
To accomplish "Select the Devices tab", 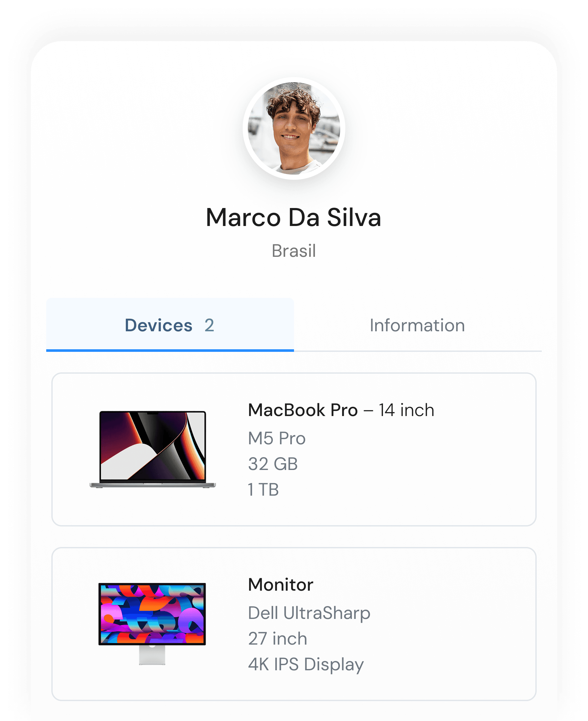I will (x=170, y=325).
